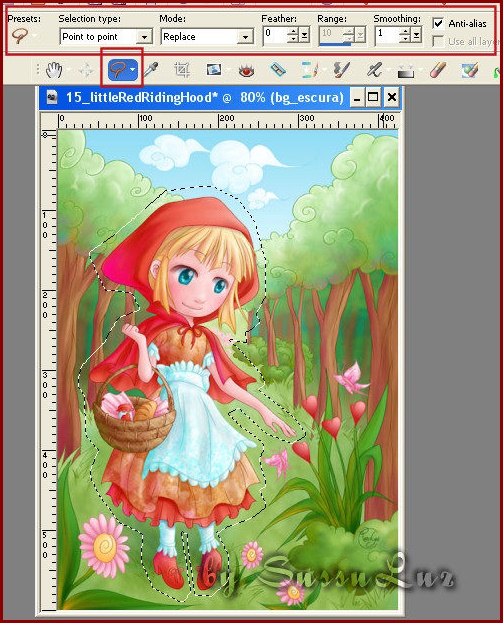The height and width of the screenshot is (623, 503).
Task: Select the Dropper tool
Action: (151, 70)
